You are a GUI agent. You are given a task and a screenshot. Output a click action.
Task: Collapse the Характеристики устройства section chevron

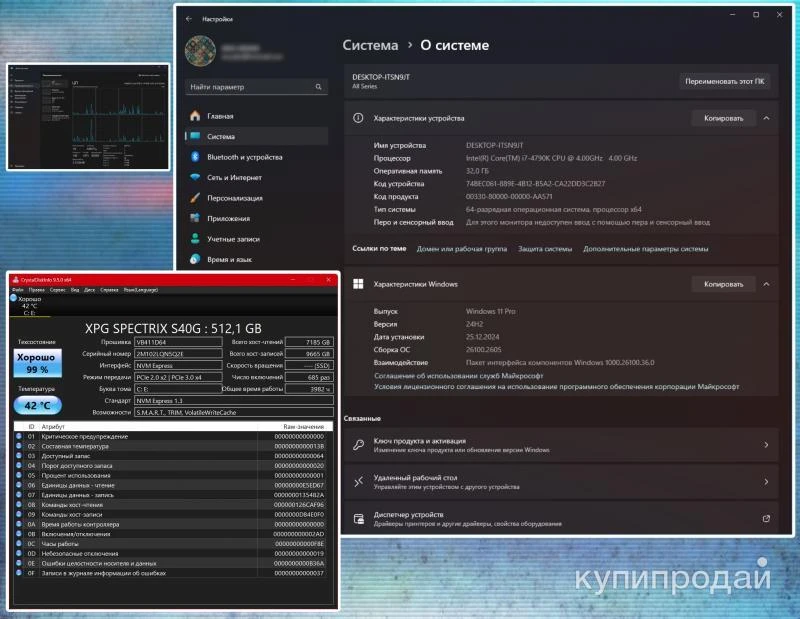click(766, 118)
